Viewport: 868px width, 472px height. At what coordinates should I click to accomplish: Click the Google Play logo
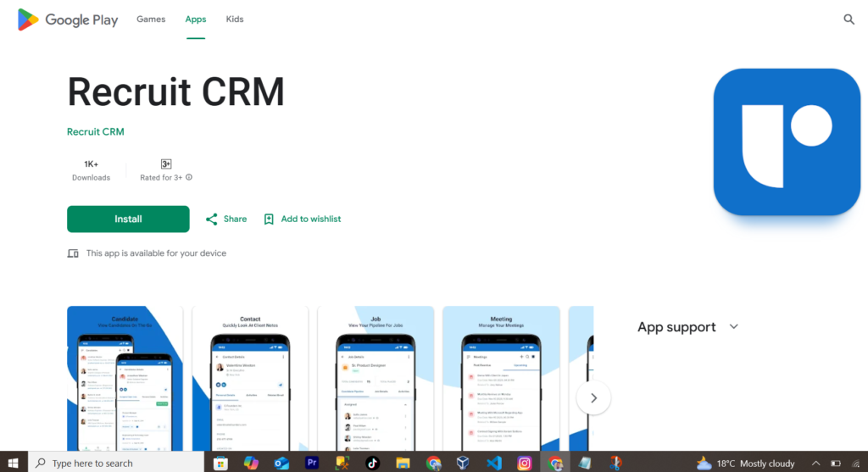[x=68, y=20]
